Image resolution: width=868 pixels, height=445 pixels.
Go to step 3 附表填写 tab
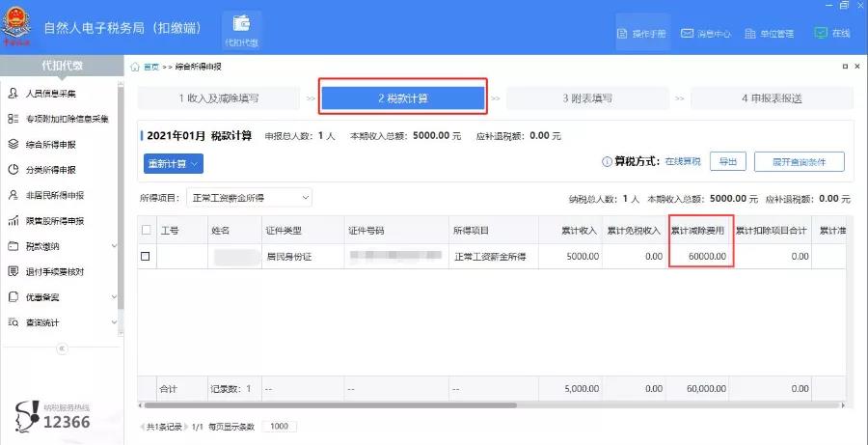click(587, 98)
